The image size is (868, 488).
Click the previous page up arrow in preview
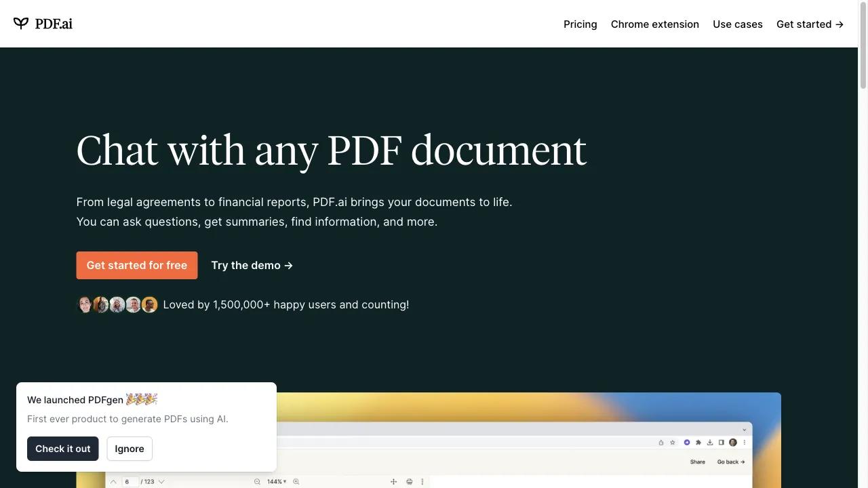(x=113, y=482)
